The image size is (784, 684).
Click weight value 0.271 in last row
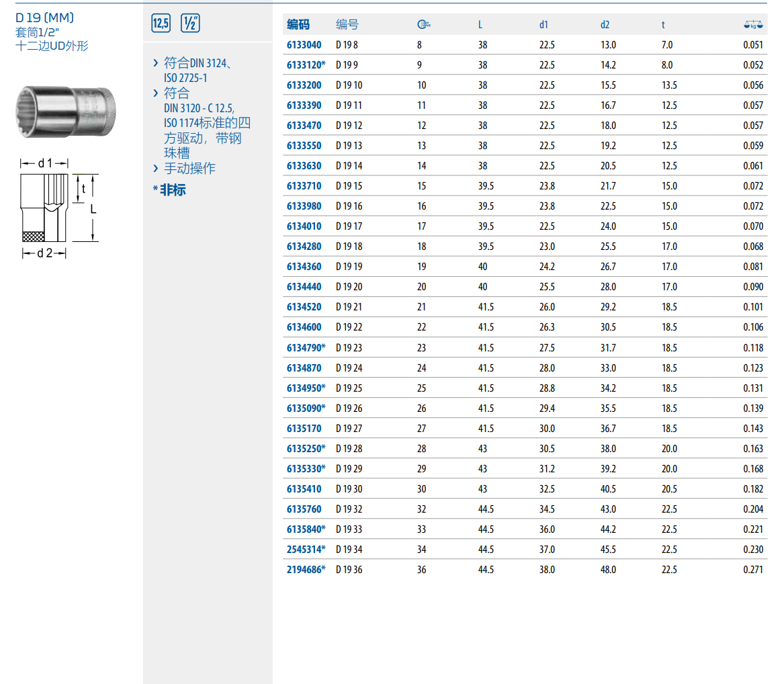(x=753, y=570)
